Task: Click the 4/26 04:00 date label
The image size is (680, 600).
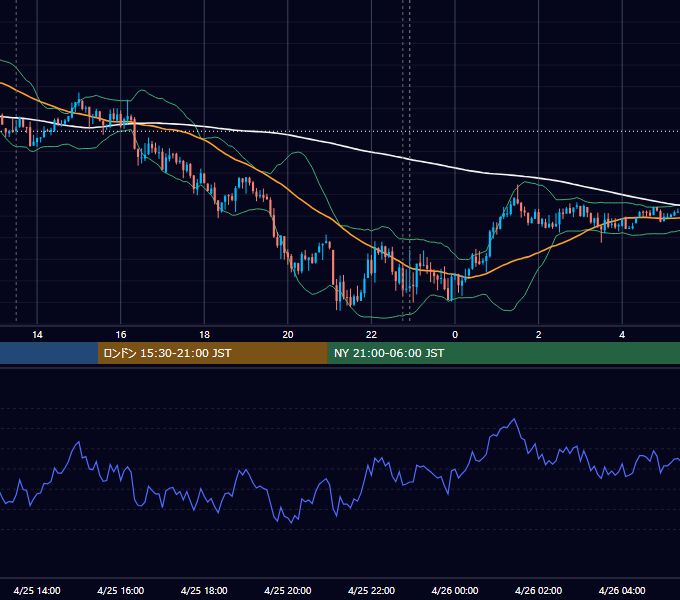Action: (x=622, y=590)
